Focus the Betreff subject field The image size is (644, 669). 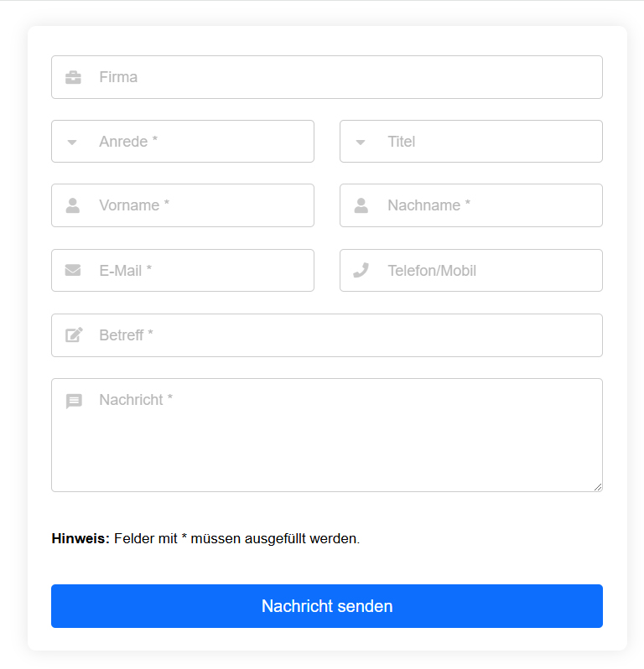(327, 335)
